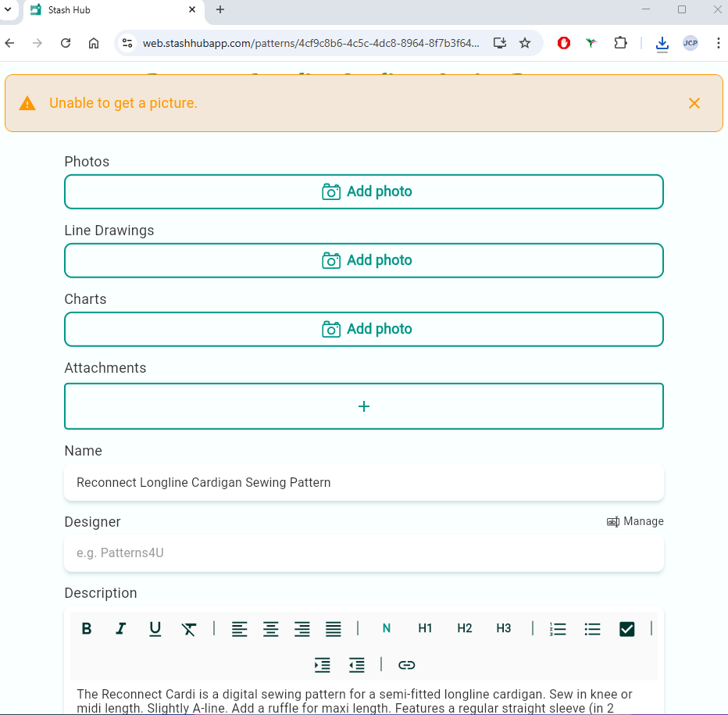Toggle bold formatting in Description editor
Image resolution: width=728 pixels, height=715 pixels.
pos(87,628)
